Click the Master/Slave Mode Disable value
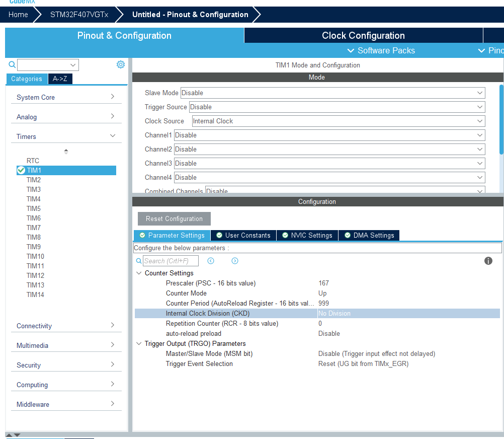The width and height of the screenshot is (504, 439). pyautogui.click(x=377, y=354)
